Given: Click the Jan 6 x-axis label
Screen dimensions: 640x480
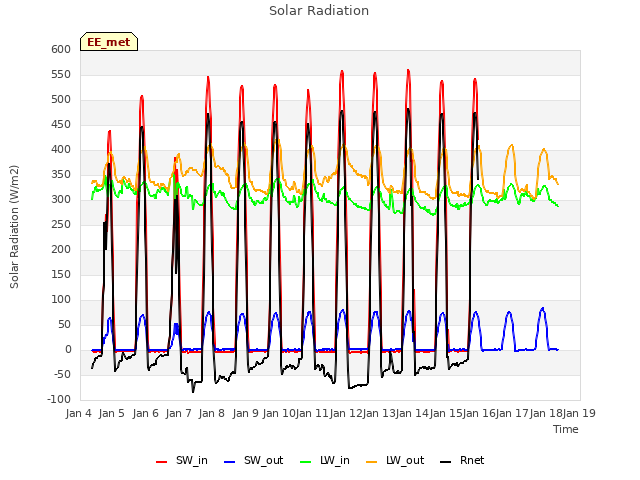Looking at the screenshot, I should pos(146,413).
